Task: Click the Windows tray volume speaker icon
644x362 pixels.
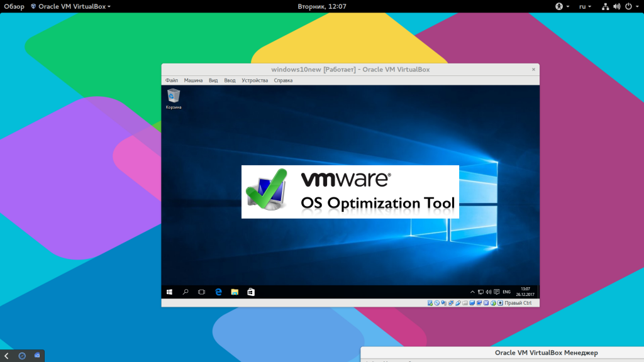Action: [489, 292]
